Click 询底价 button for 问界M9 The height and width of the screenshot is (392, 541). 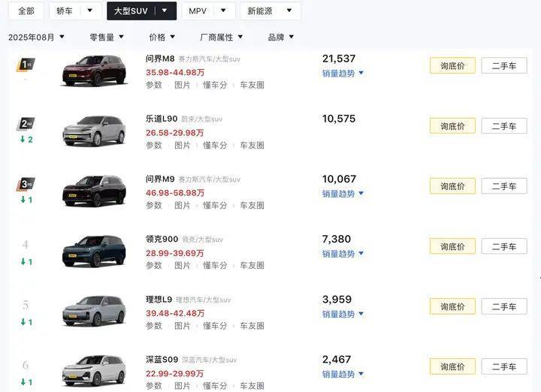pos(452,186)
